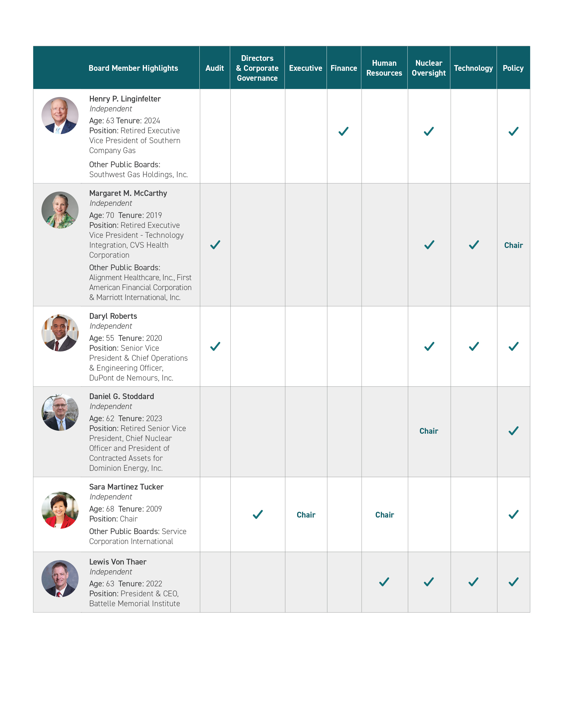Click Daryl Roberts' Audit committee checkmark

(215, 347)
